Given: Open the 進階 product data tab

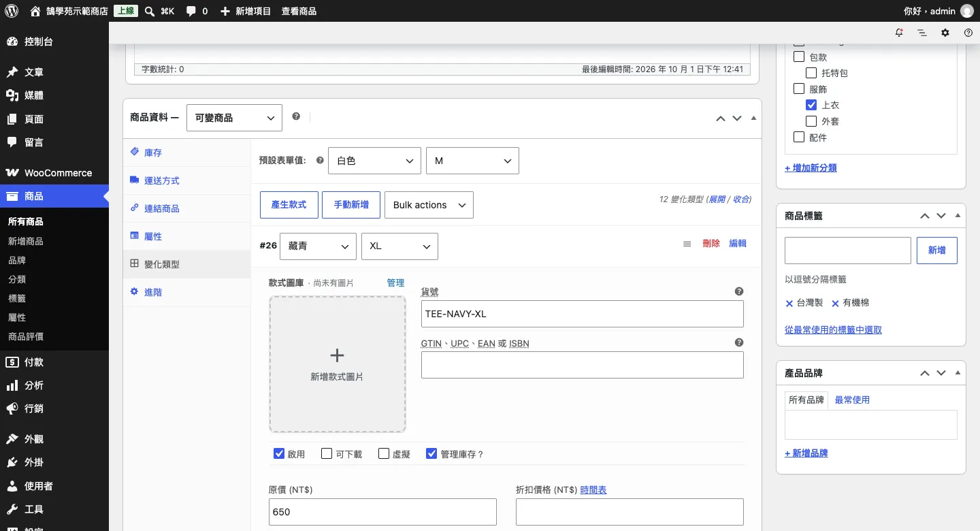Looking at the screenshot, I should tap(187, 292).
